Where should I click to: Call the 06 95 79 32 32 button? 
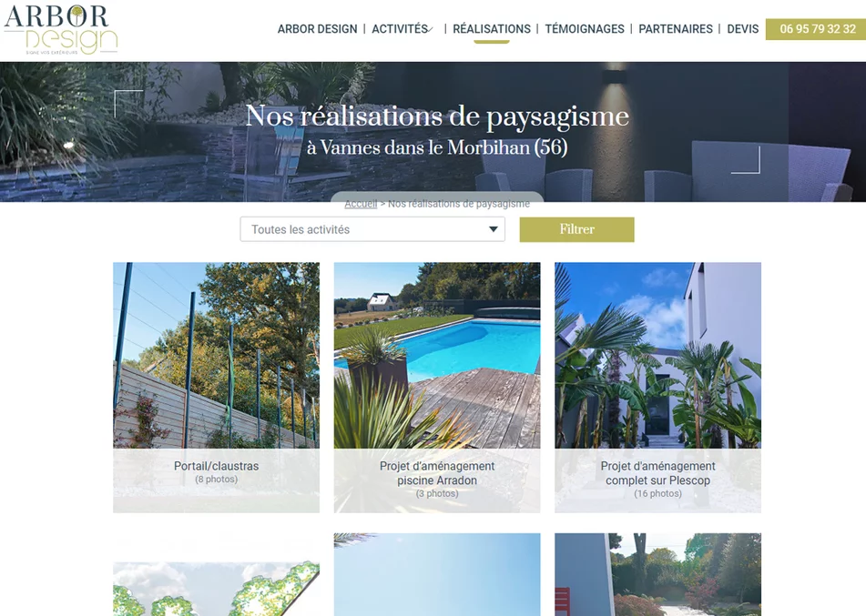pos(816,29)
